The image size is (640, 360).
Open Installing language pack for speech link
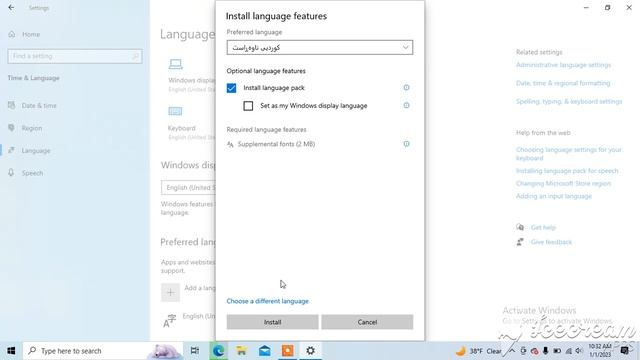click(567, 171)
